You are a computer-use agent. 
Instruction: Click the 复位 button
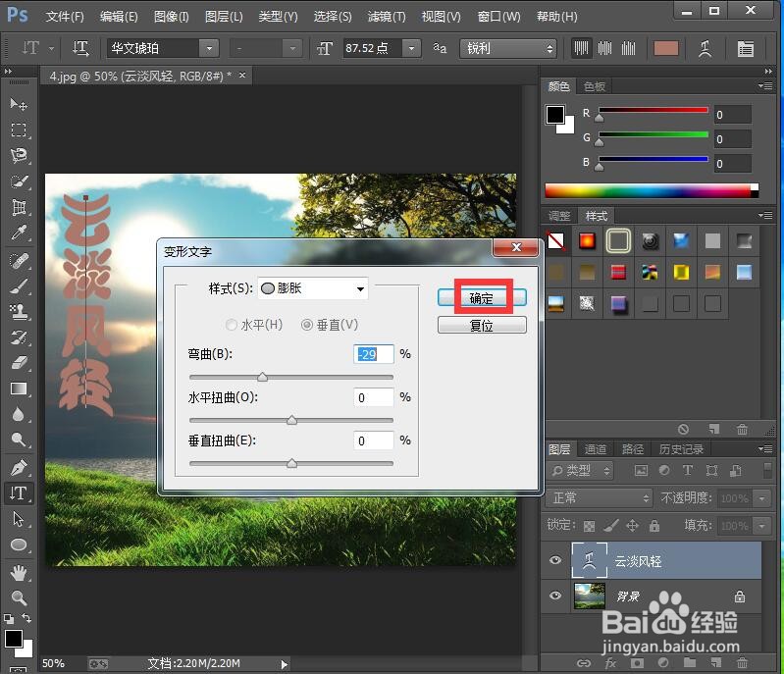coord(482,325)
